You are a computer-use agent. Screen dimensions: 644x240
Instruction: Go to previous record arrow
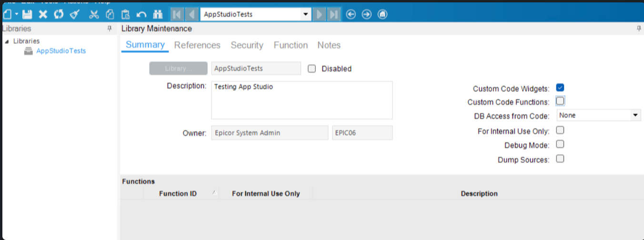point(192,14)
